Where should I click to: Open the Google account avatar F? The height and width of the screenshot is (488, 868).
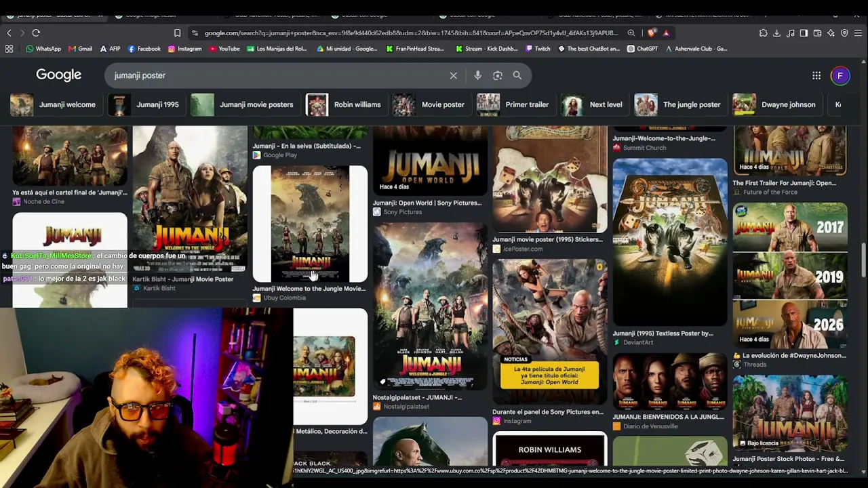(x=840, y=75)
